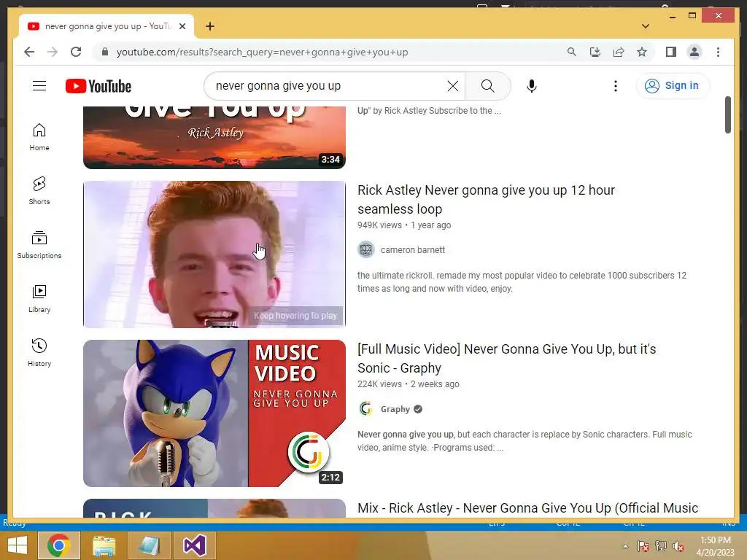Open the tab search chevron

point(646,26)
